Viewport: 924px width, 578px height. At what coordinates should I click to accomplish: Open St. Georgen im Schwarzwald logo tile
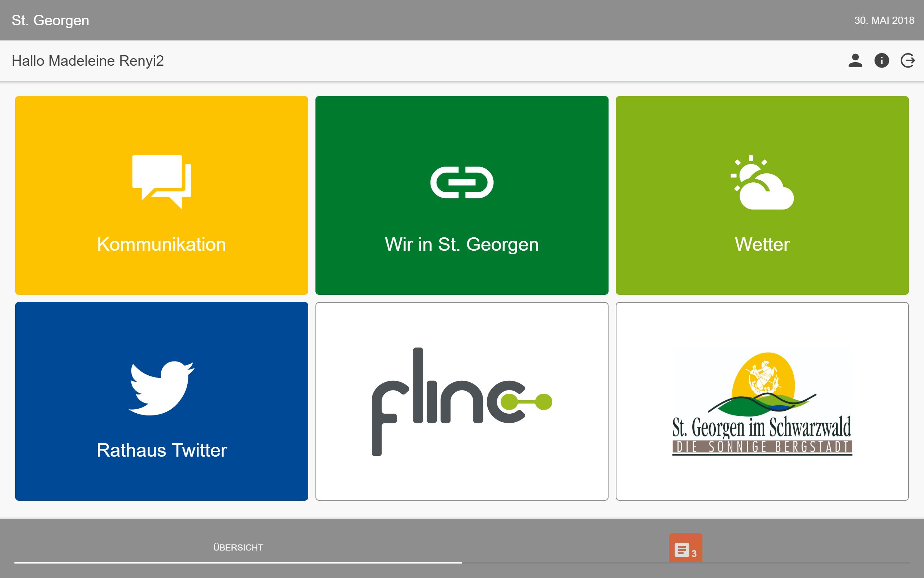pyautogui.click(x=762, y=401)
